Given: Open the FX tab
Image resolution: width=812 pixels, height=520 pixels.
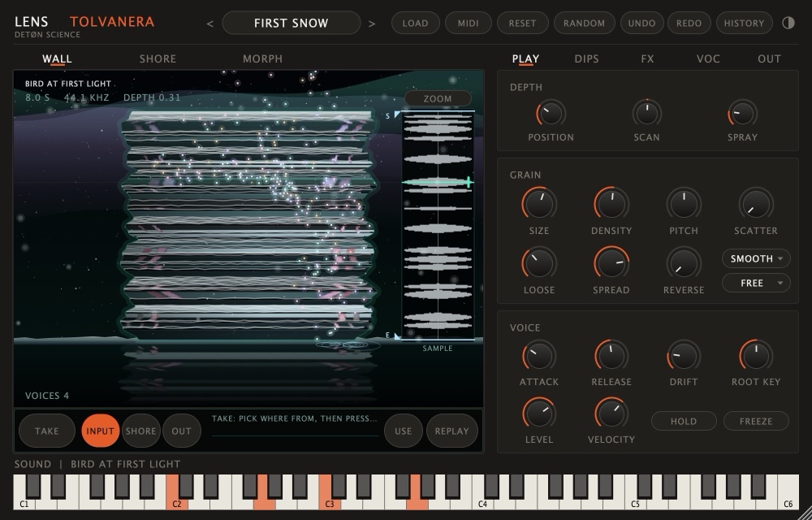Looking at the screenshot, I should (x=647, y=59).
